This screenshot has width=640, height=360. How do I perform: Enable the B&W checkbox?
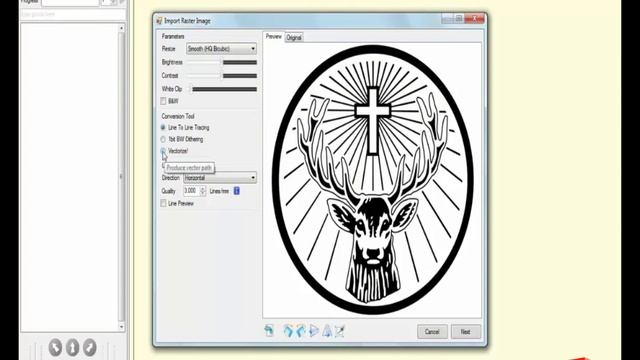163,101
